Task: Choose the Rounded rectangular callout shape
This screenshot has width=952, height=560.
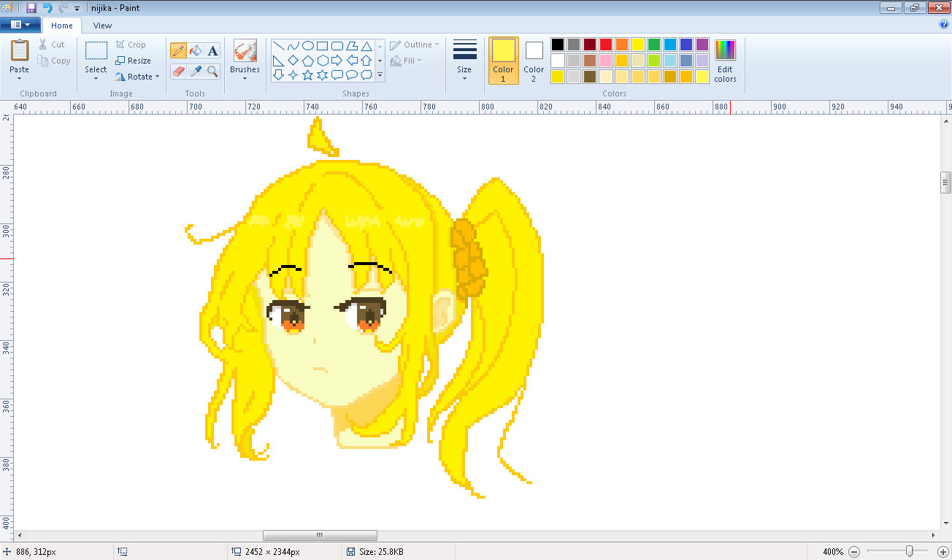Action: [337, 74]
